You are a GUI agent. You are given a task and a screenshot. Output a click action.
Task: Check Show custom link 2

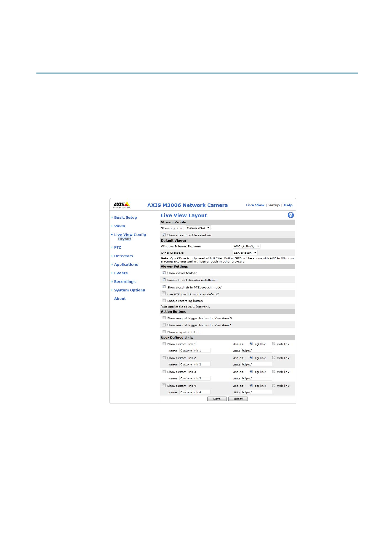click(163, 358)
